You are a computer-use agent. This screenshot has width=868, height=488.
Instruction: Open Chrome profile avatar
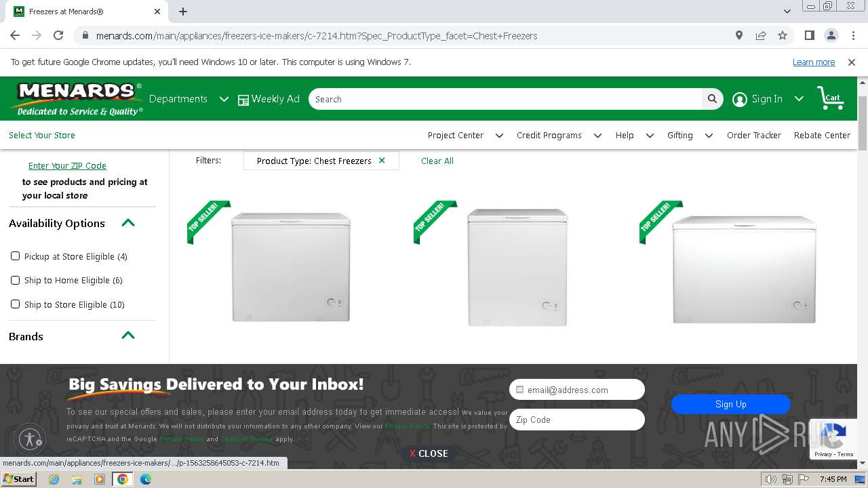pos(831,35)
